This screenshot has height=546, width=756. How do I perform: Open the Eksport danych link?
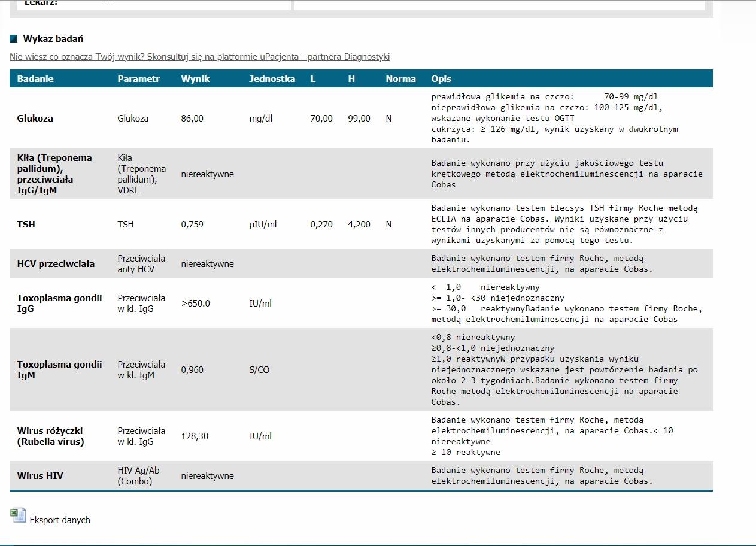pos(60,520)
